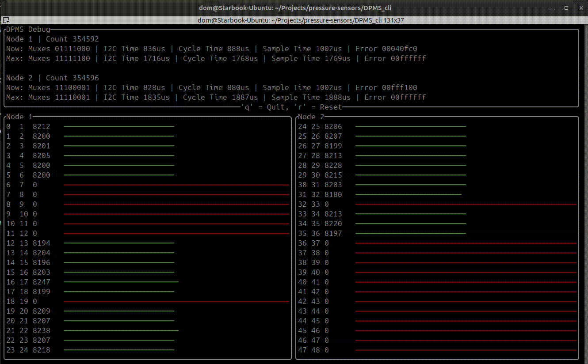This screenshot has height=364, width=588.
Task: Click the value 8209 in row 19 20
Action: 42,311
